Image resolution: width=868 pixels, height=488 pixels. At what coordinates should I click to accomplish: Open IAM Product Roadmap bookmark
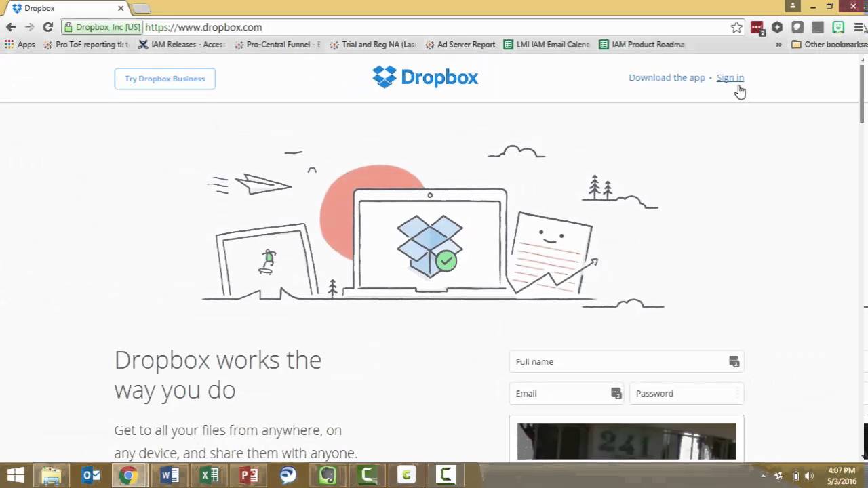click(x=642, y=45)
